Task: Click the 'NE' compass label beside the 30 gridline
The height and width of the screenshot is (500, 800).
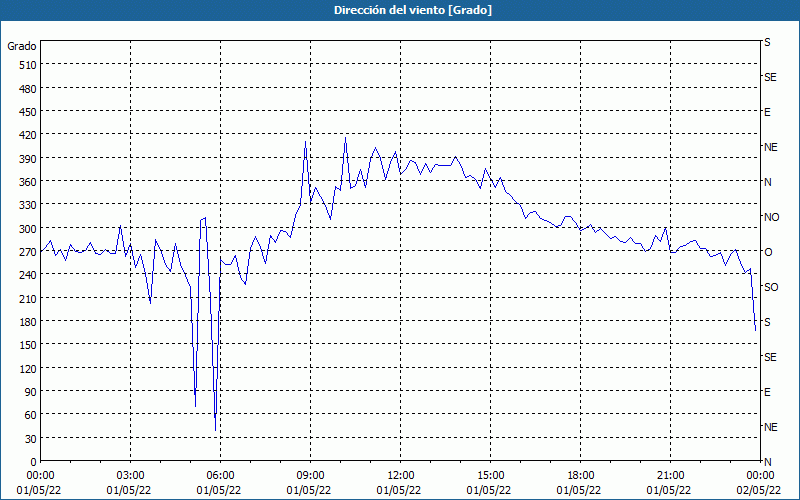Action: (x=770, y=427)
